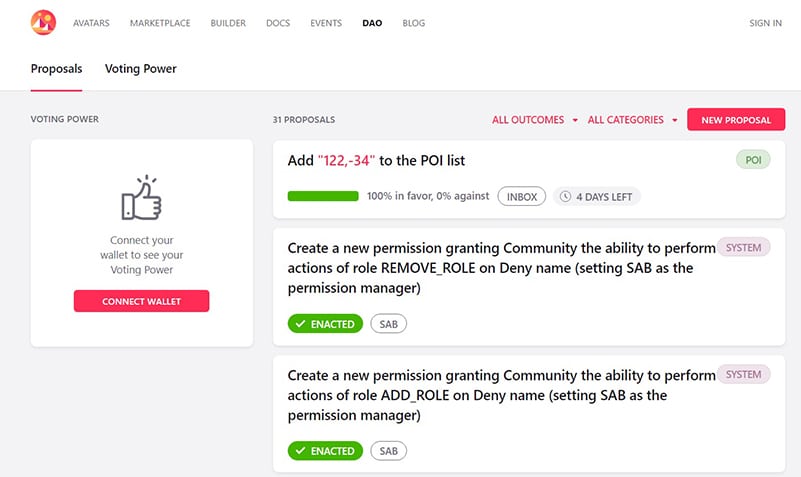Click the checkmark in the first ENACTED badge
Viewport: 801px width, 477px height.
pos(300,324)
